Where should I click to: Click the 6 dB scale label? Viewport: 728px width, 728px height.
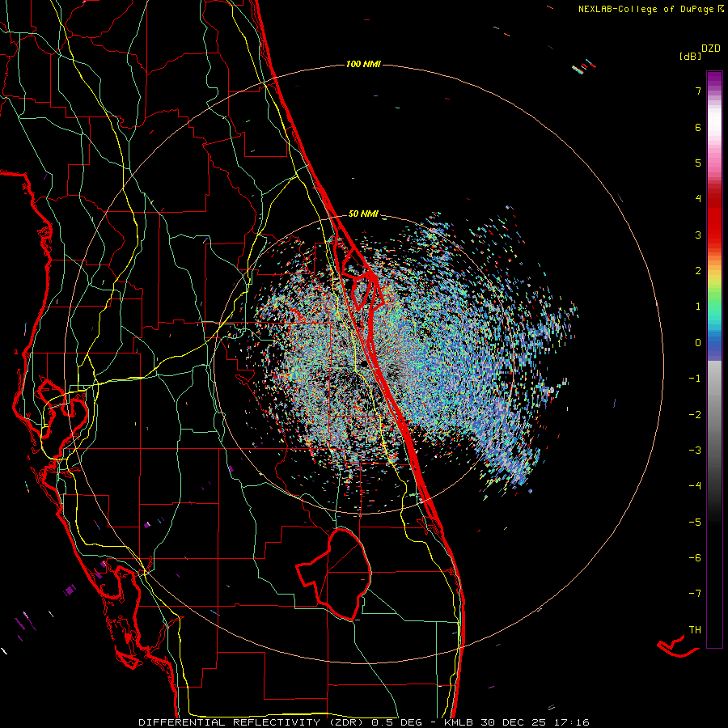[698, 127]
